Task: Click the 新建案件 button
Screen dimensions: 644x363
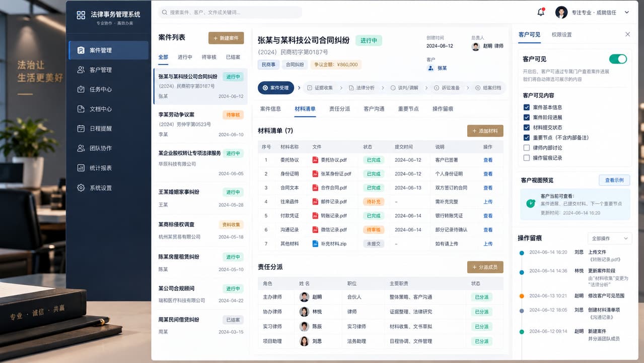Action: 226,38
